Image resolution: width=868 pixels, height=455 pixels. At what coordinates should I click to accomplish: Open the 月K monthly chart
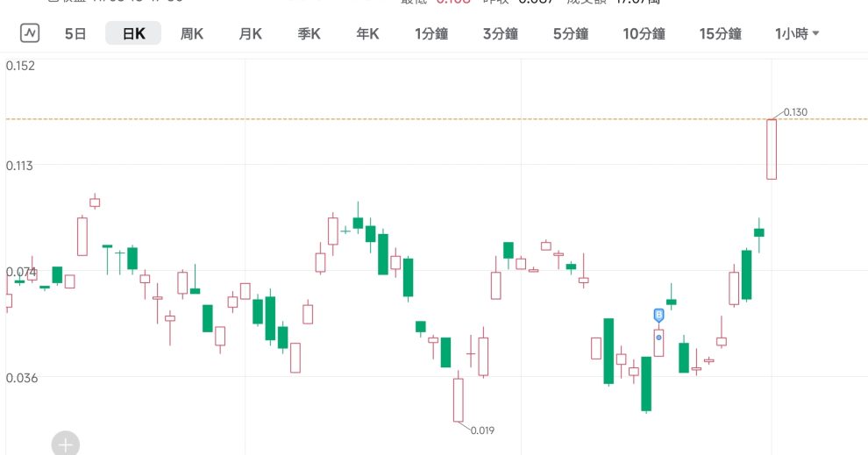(x=251, y=34)
